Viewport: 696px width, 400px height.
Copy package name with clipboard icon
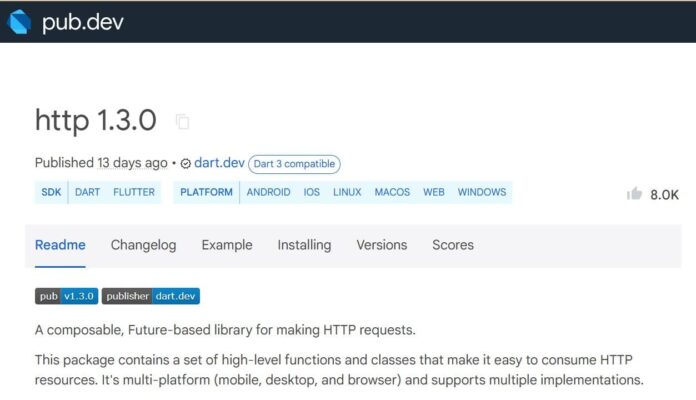tap(182, 121)
